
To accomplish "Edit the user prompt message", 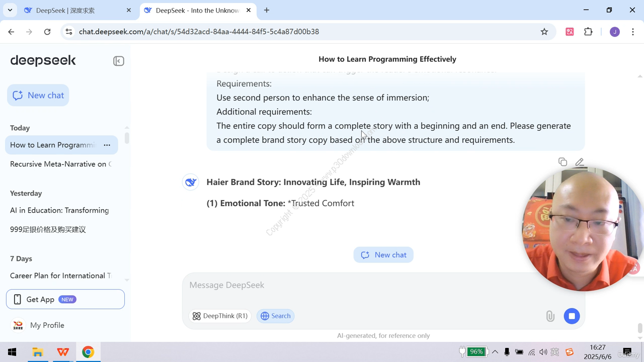I will tap(580, 162).
